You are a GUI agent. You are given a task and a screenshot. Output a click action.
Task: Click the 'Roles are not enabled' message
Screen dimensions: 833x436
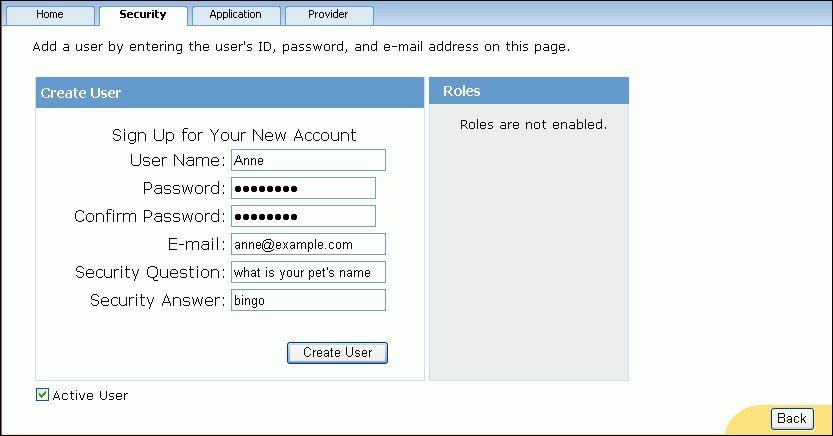click(533, 125)
